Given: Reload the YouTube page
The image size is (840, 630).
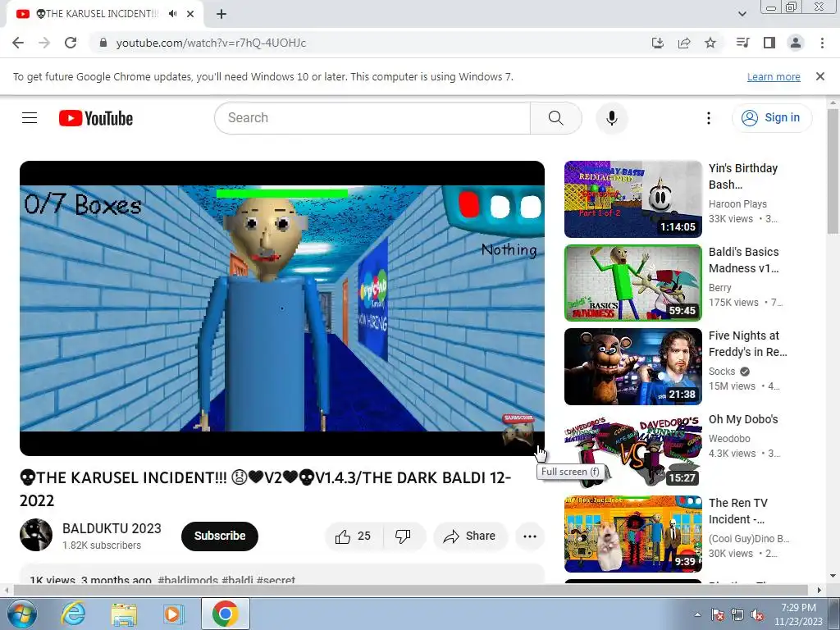Looking at the screenshot, I should pyautogui.click(x=71, y=43).
